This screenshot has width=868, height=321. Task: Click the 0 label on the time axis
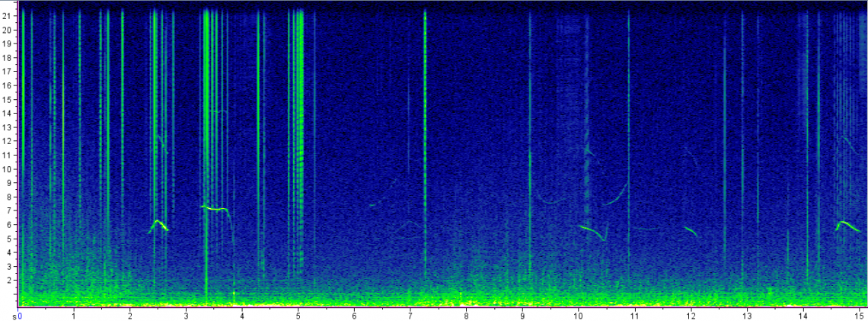pos(21,316)
